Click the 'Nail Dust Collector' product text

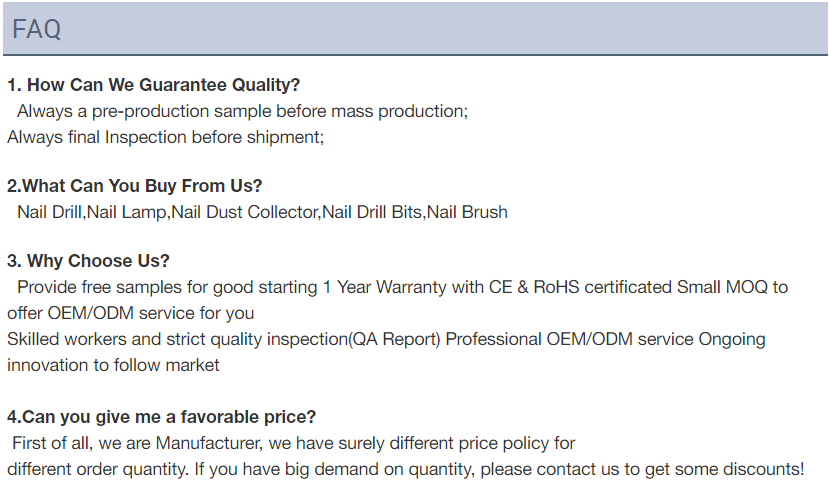tap(245, 212)
